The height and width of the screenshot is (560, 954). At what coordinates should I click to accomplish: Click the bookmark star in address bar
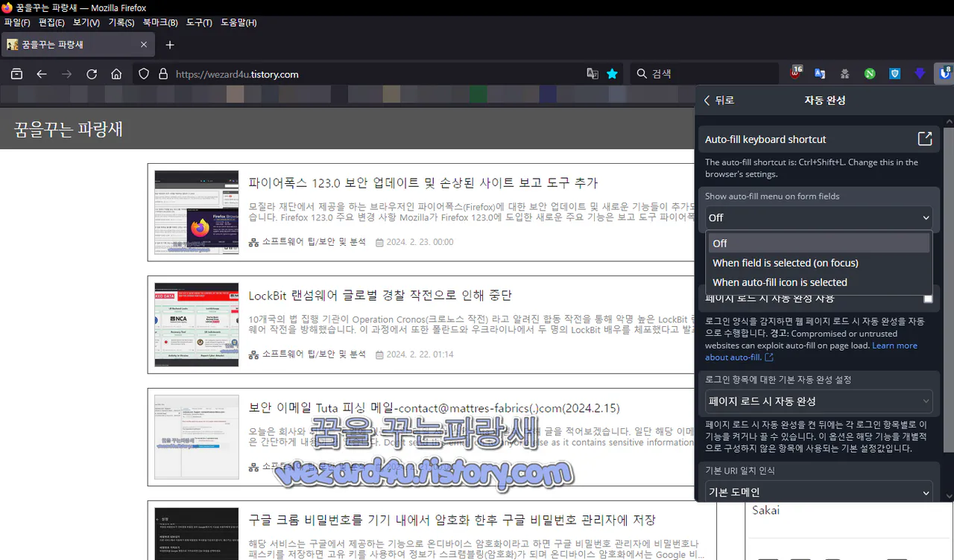612,74
